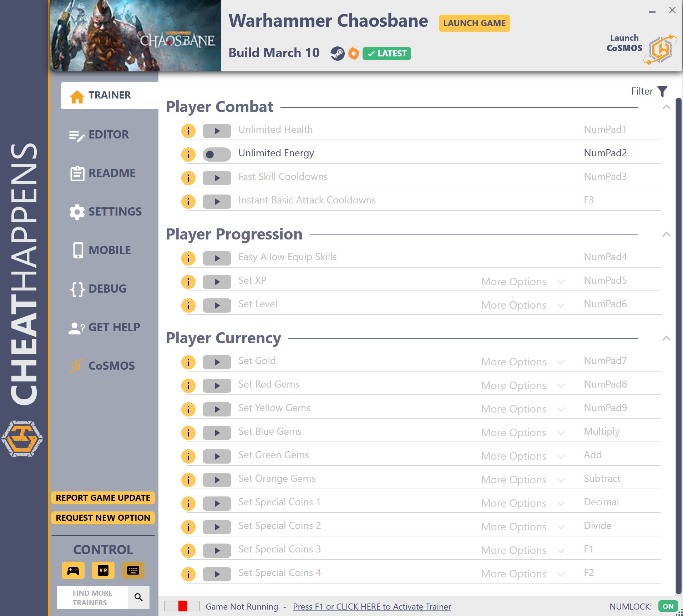
Task: Activate Easy Allow Equip Skills button
Action: (x=217, y=258)
